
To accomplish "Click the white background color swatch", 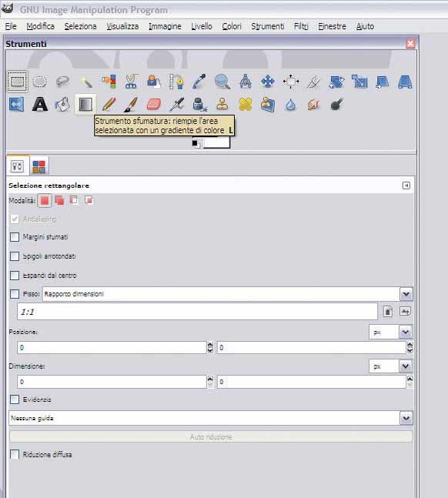I will 216,142.
